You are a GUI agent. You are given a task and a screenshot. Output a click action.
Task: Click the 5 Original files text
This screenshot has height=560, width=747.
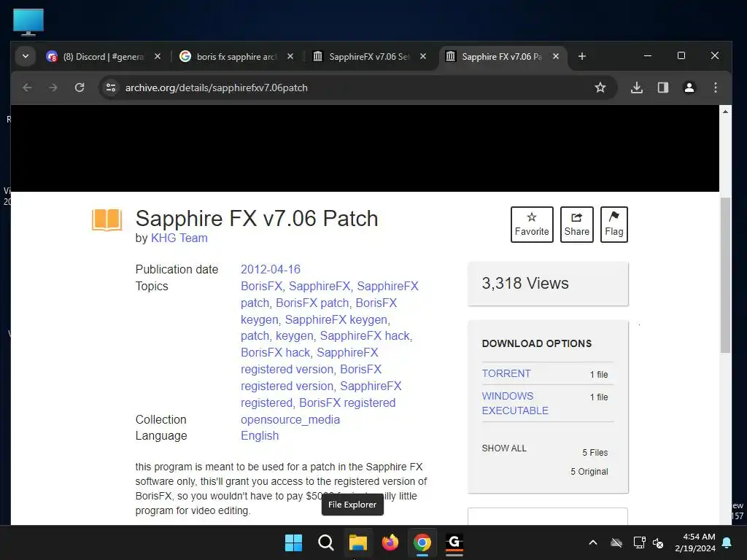coord(589,472)
